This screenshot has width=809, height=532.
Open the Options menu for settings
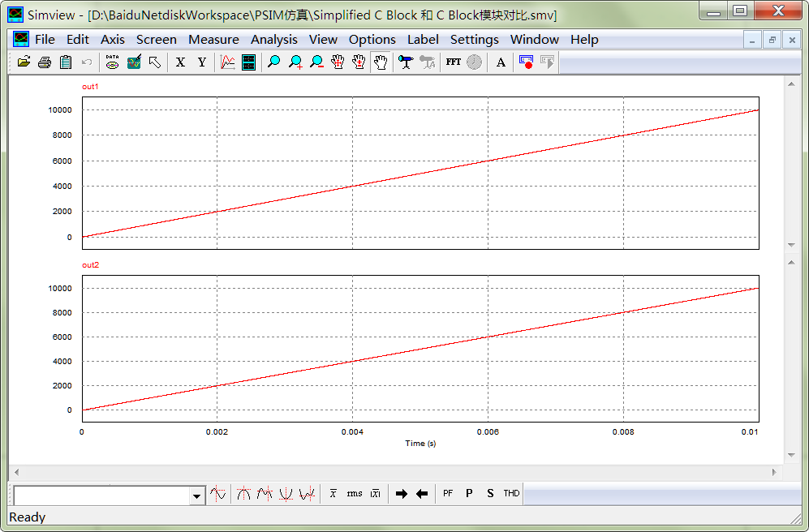coord(372,39)
